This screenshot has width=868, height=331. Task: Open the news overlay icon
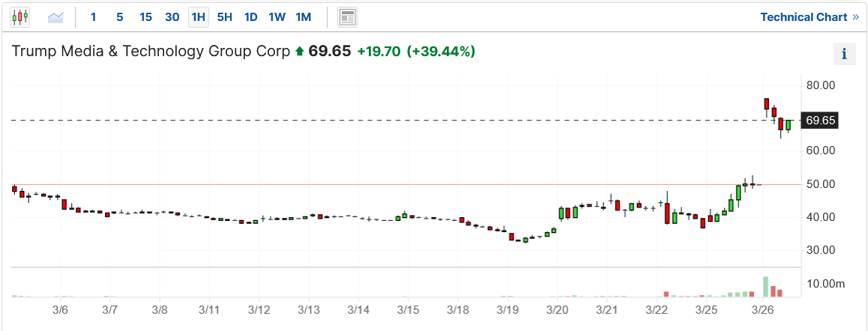347,17
